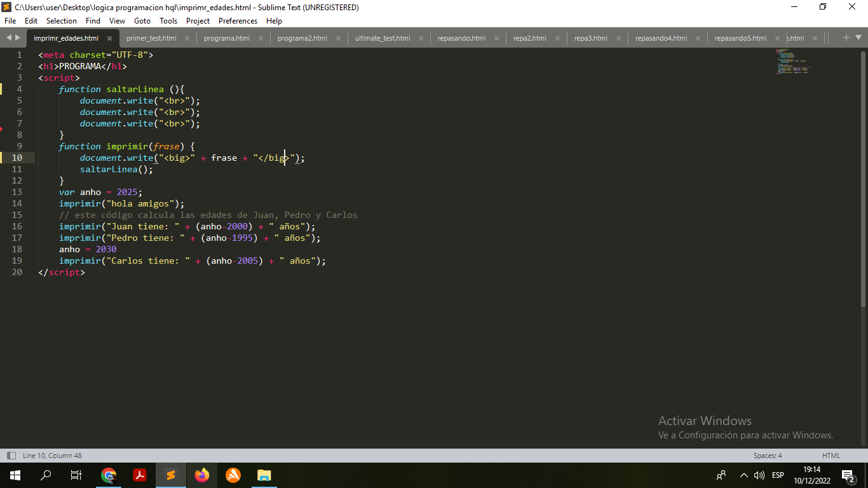Open the Edit menu

[x=31, y=21]
